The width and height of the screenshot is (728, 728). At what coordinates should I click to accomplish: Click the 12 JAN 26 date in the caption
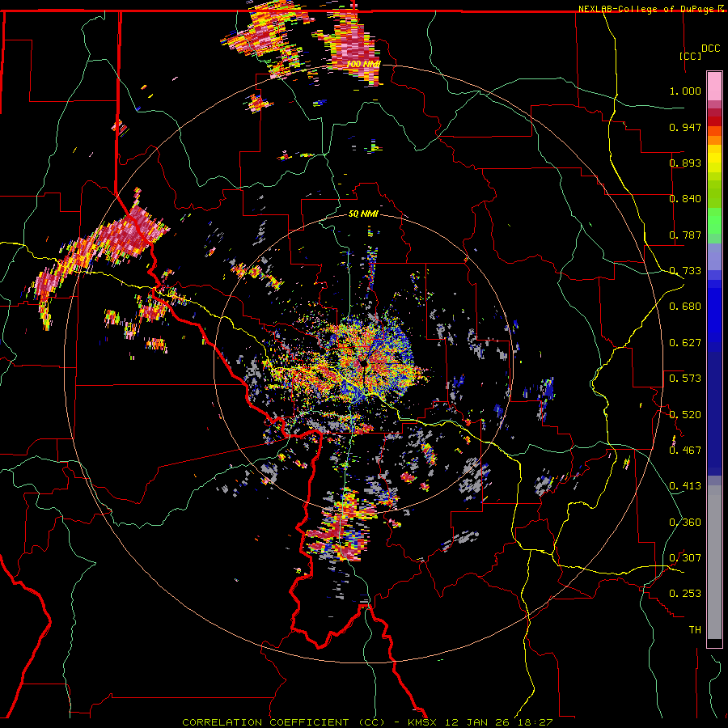click(x=477, y=722)
